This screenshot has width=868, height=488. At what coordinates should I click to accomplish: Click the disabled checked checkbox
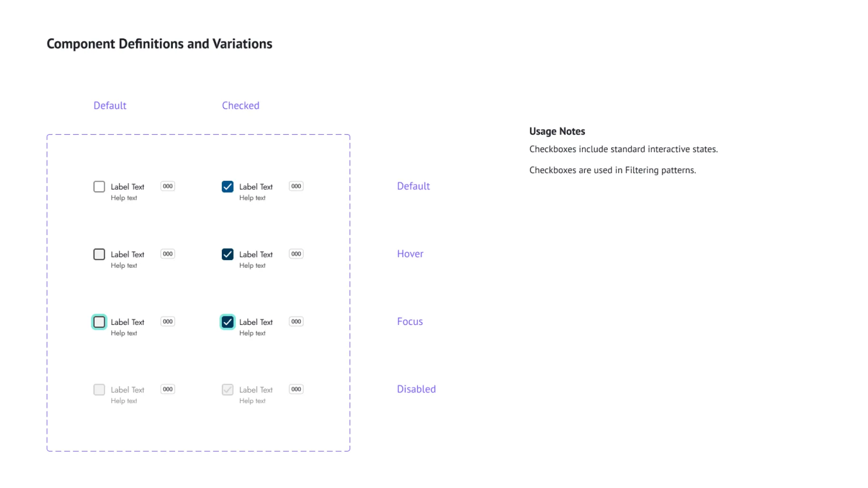point(227,390)
